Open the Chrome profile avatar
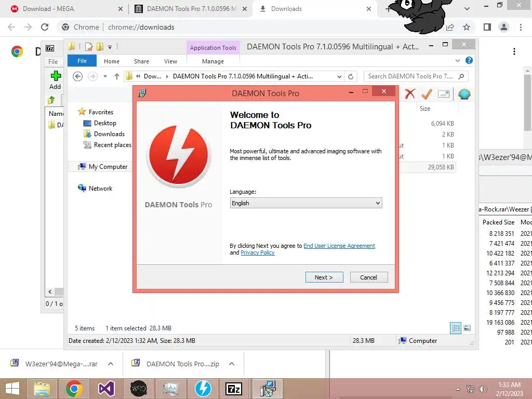 point(504,27)
